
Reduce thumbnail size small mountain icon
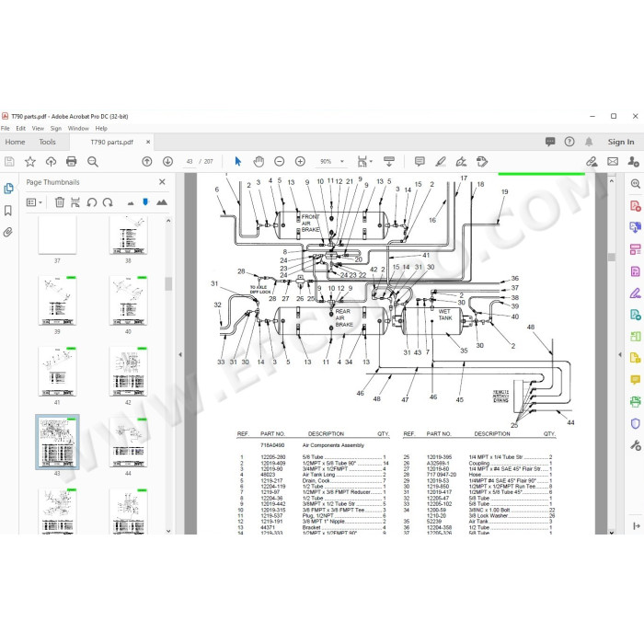point(131,203)
